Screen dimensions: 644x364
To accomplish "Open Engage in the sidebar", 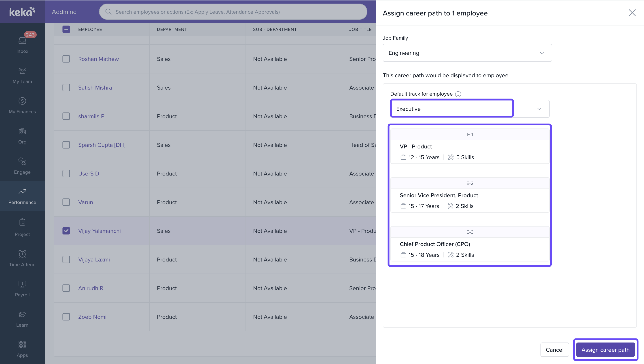I will coord(22,161).
